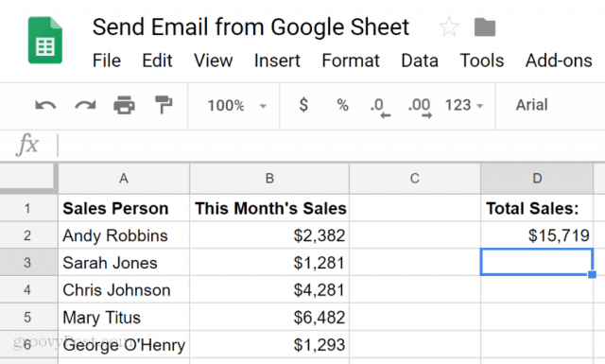
Task: Star this spreadsheet document
Action: pos(449,27)
